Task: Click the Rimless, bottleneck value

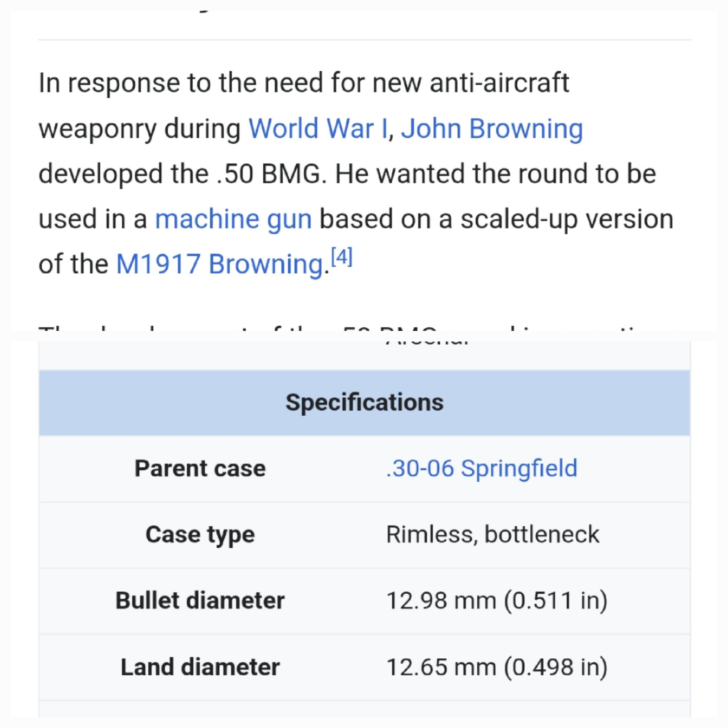Action: pos(492,534)
